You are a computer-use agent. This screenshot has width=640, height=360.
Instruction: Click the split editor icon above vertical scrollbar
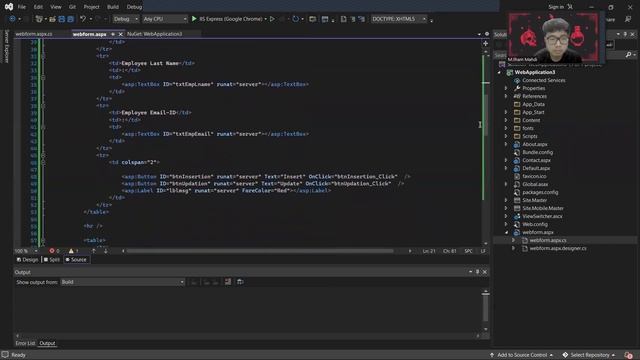tap(485, 43)
